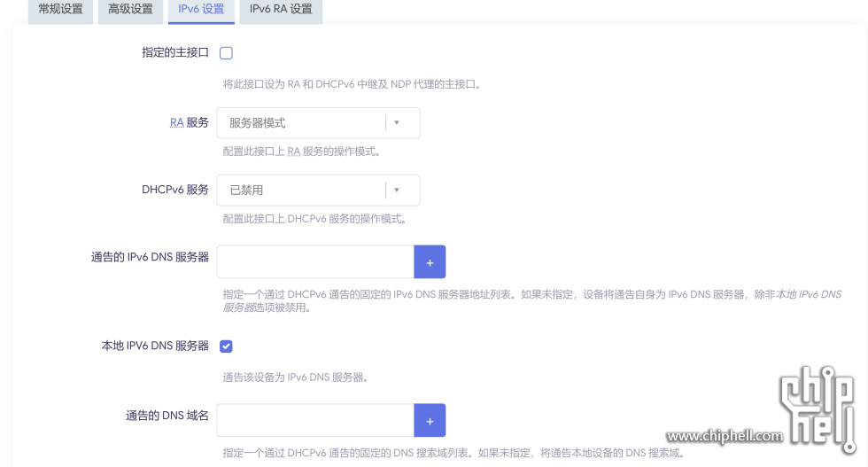Open the DHCPv6 服务 dropdown showing 已禁用
Image resolution: width=868 pixels, height=467 pixels.
(318, 190)
